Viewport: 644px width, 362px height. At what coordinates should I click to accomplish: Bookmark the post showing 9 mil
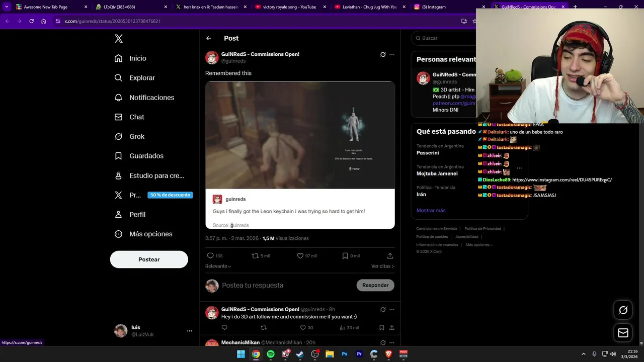(x=345, y=256)
